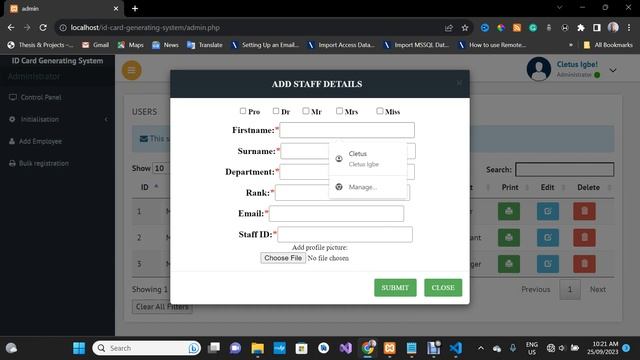Image resolution: width=640 pixels, height=360 pixels.
Task: Tick the Mr title checkbox
Action: [306, 111]
